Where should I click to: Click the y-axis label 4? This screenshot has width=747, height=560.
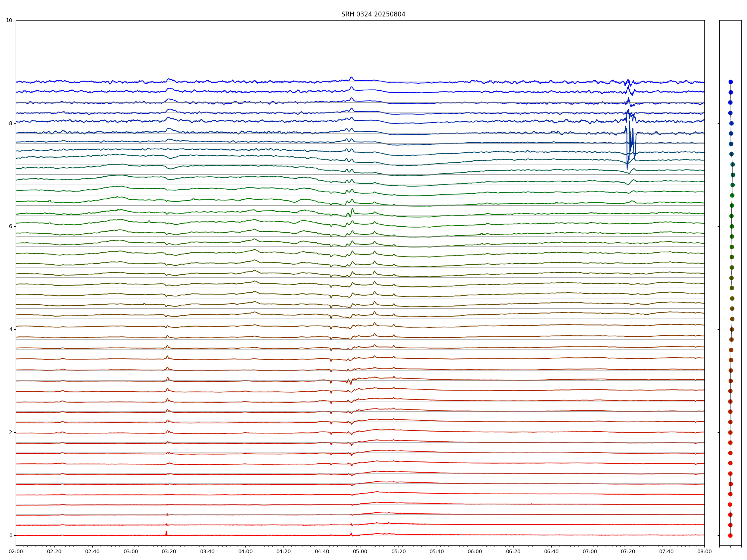coord(10,329)
